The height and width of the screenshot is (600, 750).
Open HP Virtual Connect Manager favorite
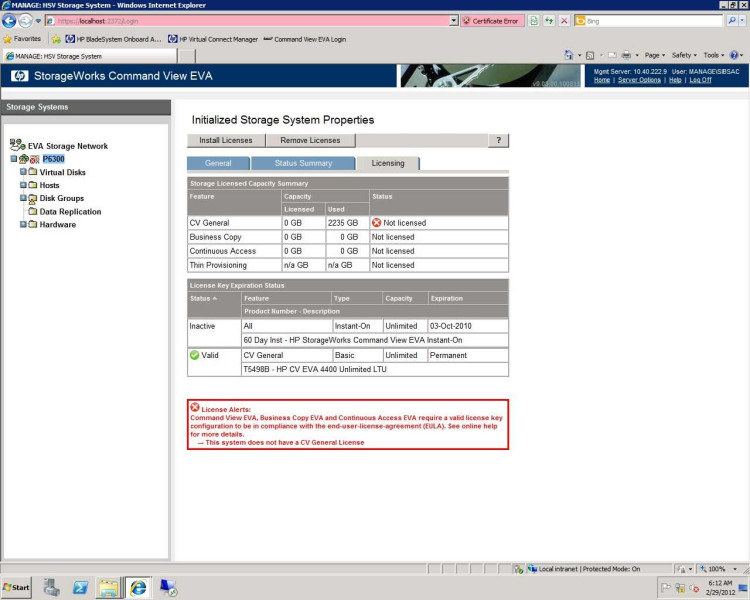(213, 39)
